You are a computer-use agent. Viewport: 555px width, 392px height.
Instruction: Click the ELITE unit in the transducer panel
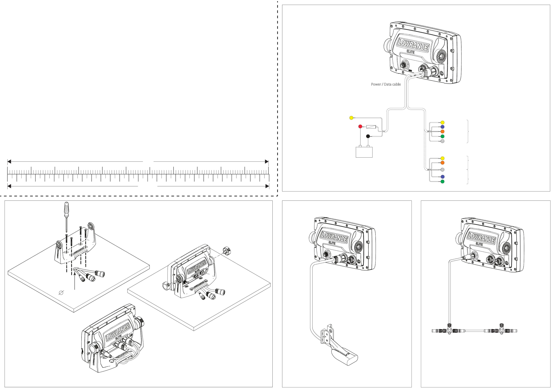(342, 243)
